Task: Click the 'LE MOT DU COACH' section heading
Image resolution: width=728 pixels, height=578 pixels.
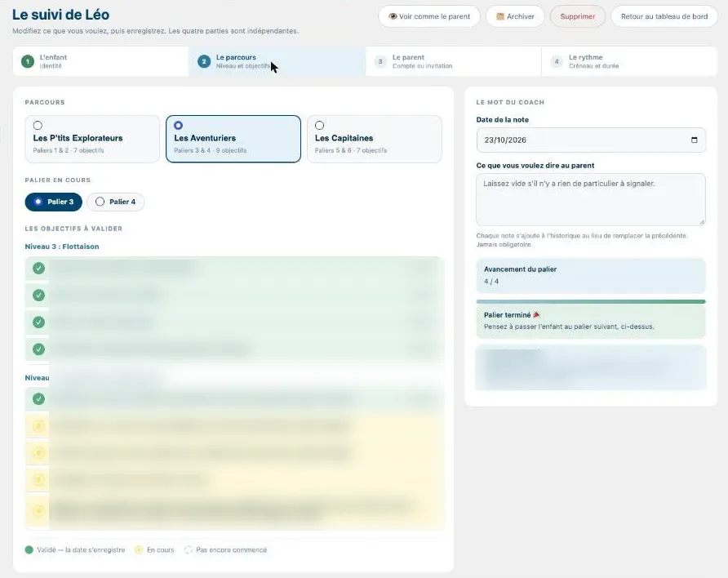Action: [510, 102]
